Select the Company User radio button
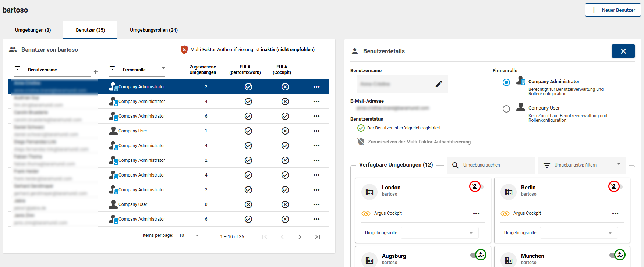This screenshot has height=267, width=644. [506, 109]
